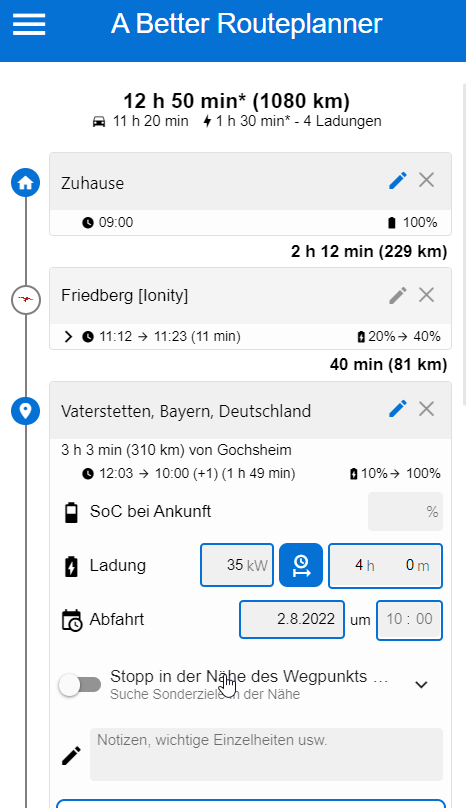Click the Ionity charger marker icon
The image size is (466, 808).
click(x=26, y=299)
